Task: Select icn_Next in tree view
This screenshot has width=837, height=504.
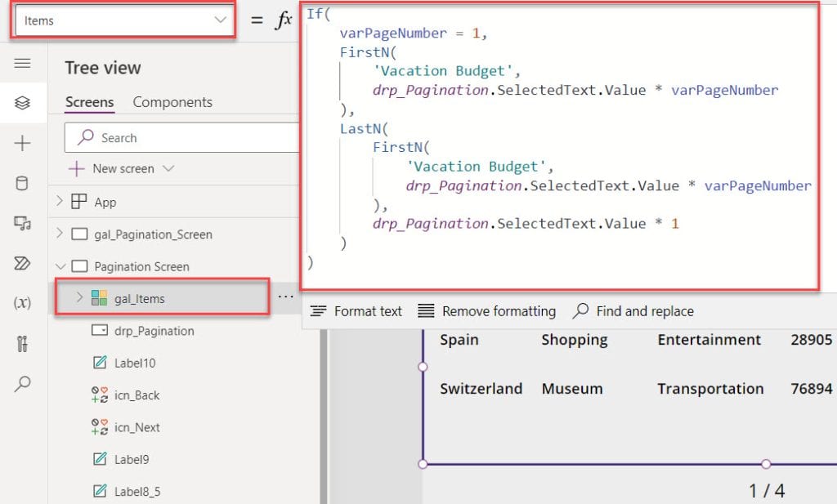Action: point(137,427)
